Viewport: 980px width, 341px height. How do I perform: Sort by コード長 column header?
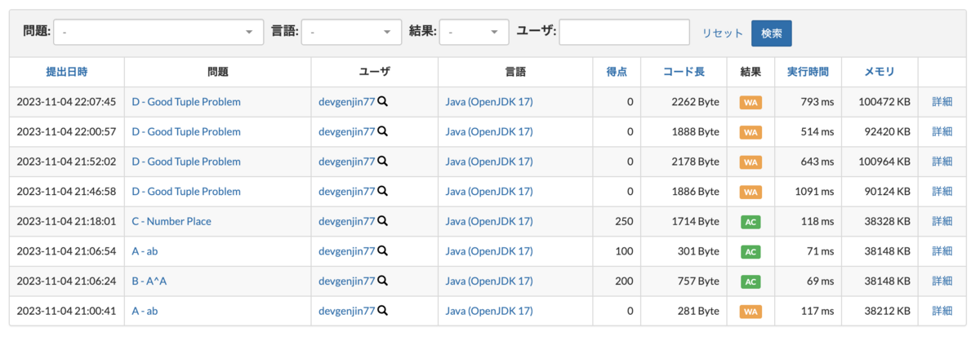(x=684, y=72)
